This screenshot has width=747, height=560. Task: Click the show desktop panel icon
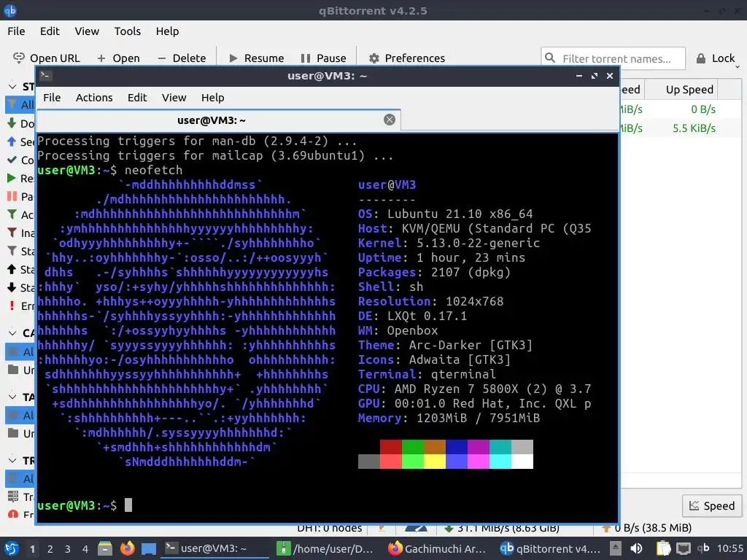[x=149, y=549]
